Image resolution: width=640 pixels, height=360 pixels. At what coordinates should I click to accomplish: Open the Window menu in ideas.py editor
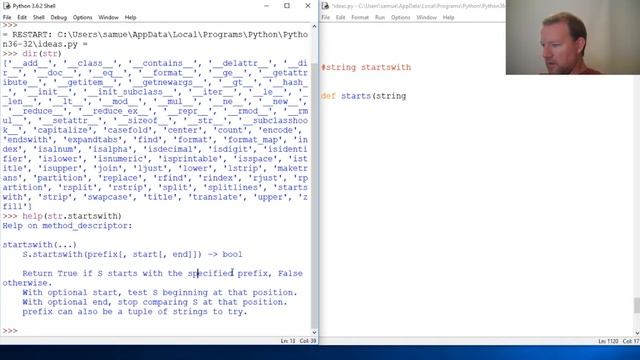(427, 18)
